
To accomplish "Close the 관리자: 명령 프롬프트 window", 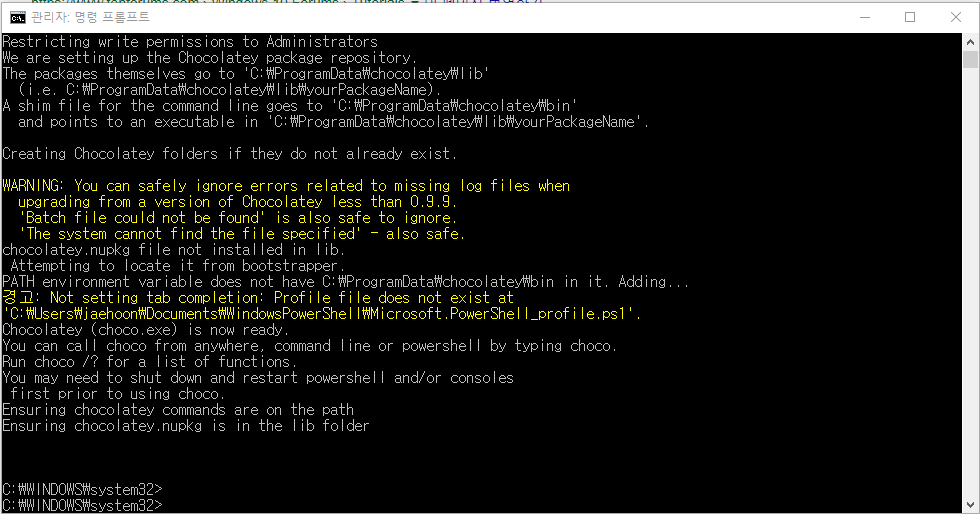I will 956,18.
